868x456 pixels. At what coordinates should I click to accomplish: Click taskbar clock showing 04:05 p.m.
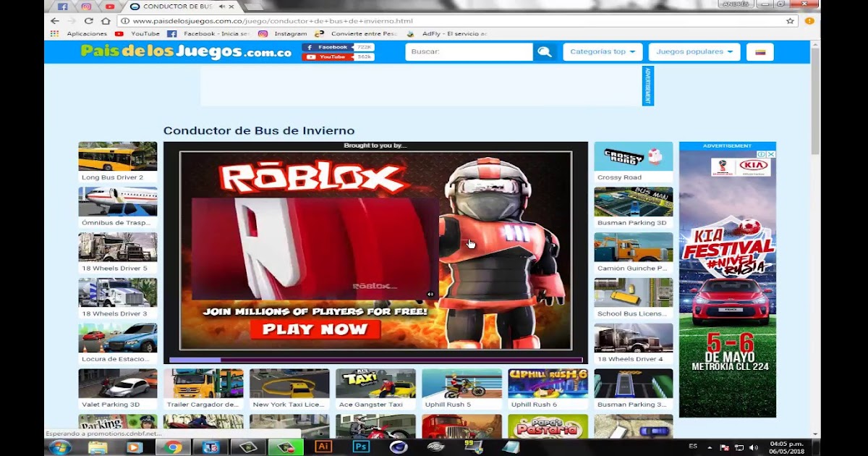point(786,447)
